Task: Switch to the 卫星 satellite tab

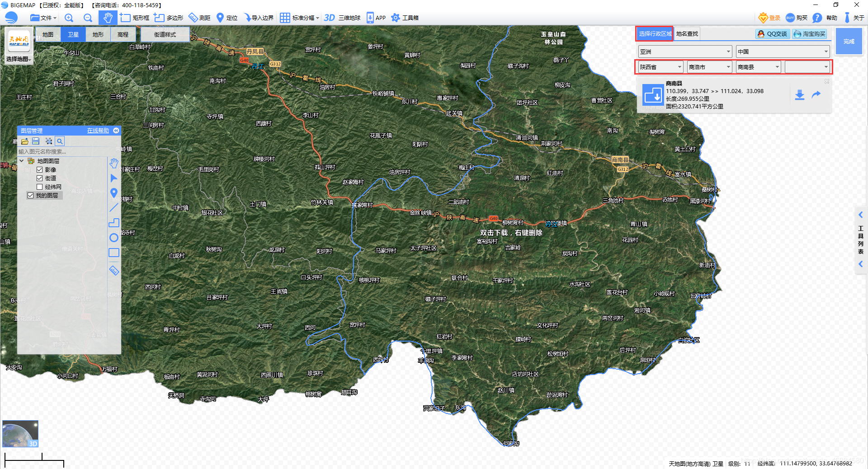Action: click(73, 34)
